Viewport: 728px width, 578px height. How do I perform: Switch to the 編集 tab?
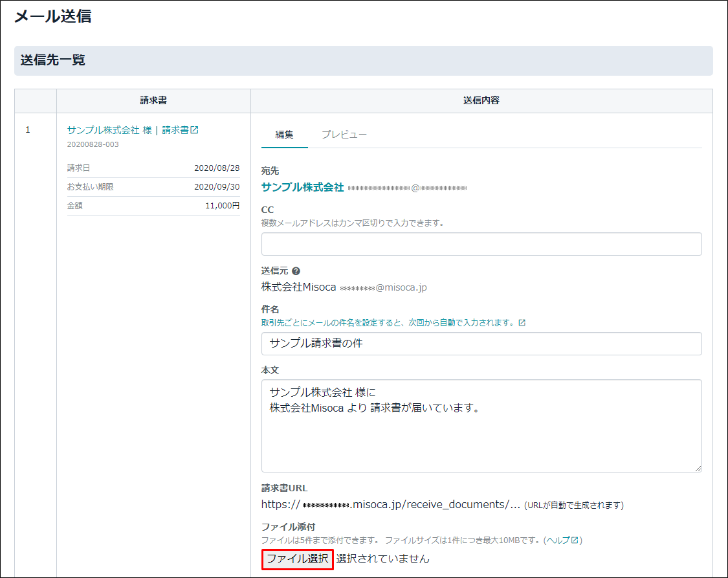tap(284, 135)
